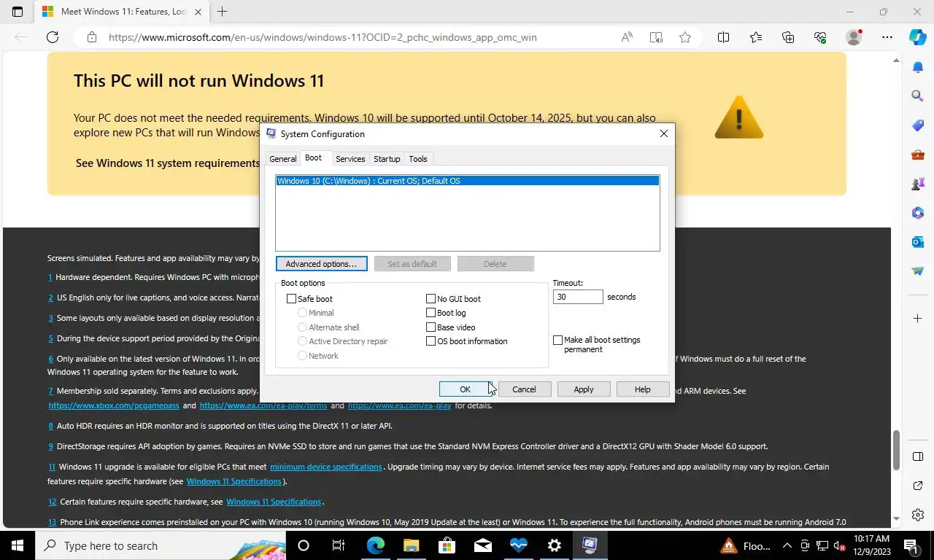The width and height of the screenshot is (934, 560).
Task: Refresh the Microsoft page
Action: tap(53, 37)
